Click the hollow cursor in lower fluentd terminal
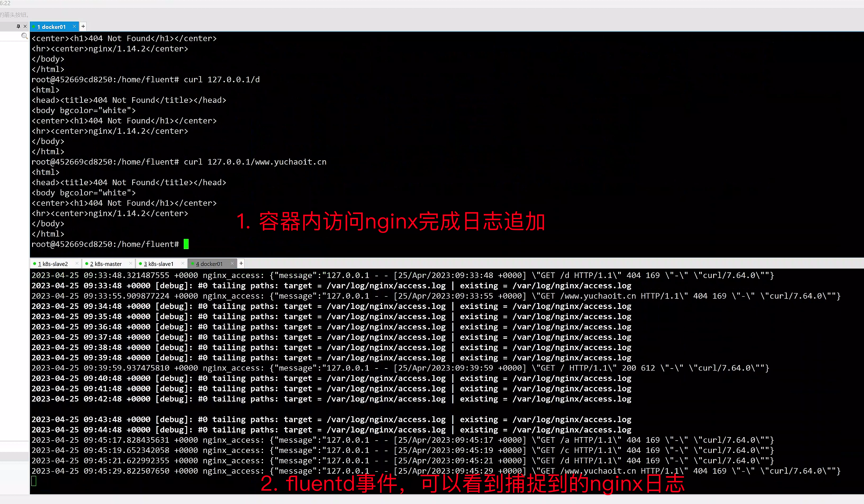The width and height of the screenshot is (864, 504). point(34,481)
